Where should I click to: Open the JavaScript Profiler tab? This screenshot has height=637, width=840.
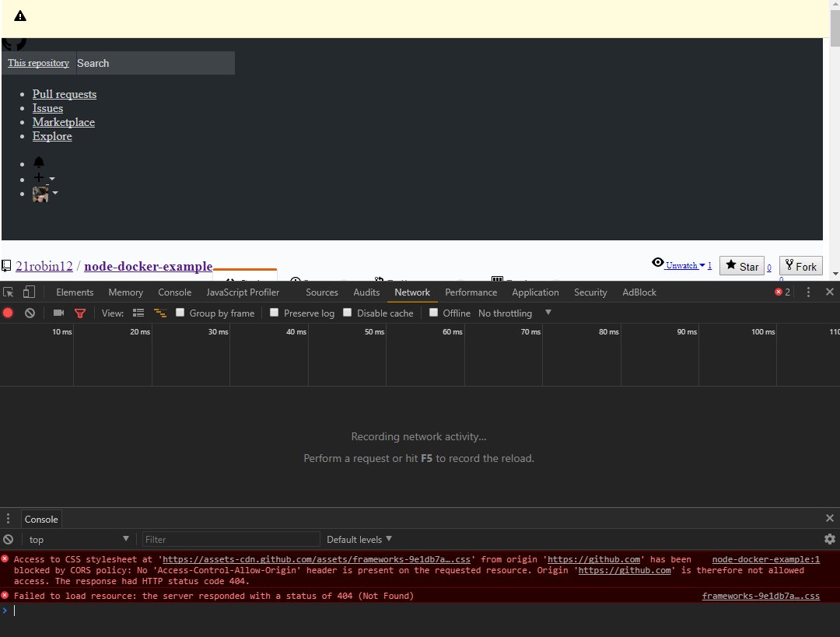243,292
